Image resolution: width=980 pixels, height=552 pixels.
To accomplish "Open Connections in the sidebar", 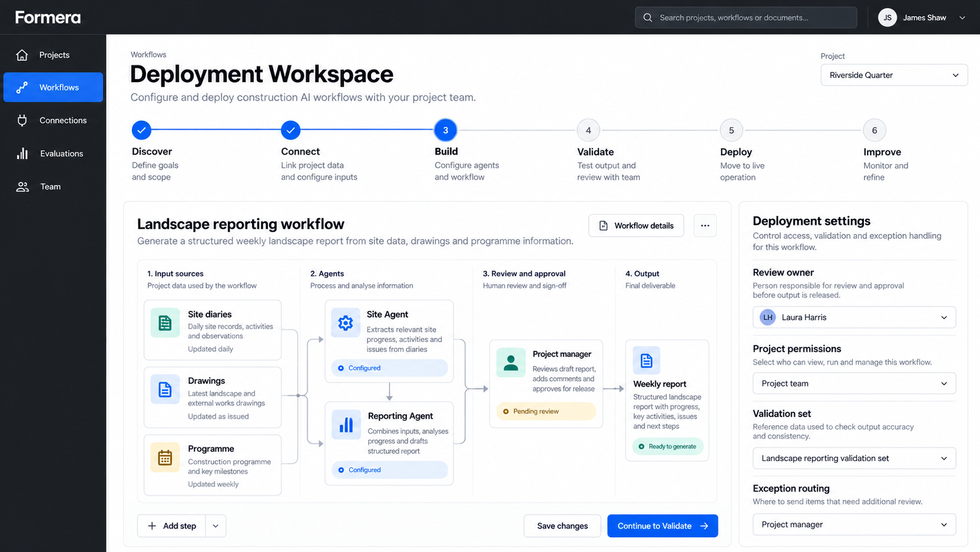I will [x=53, y=121].
